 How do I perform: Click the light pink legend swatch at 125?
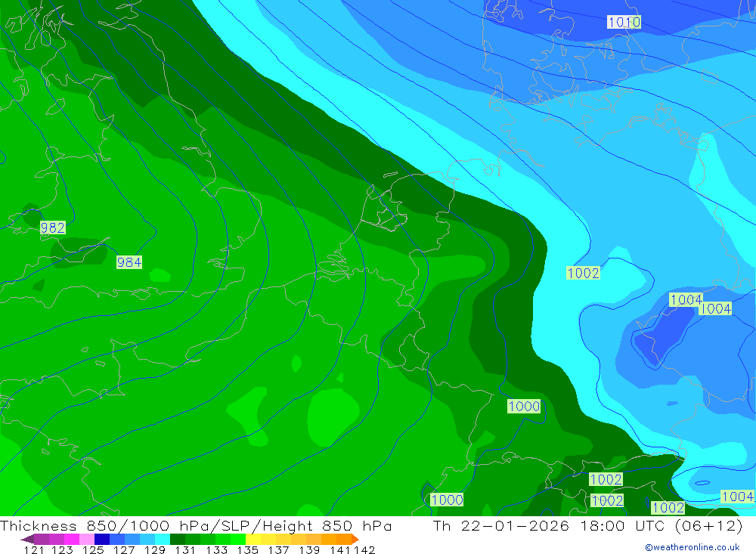(x=87, y=539)
